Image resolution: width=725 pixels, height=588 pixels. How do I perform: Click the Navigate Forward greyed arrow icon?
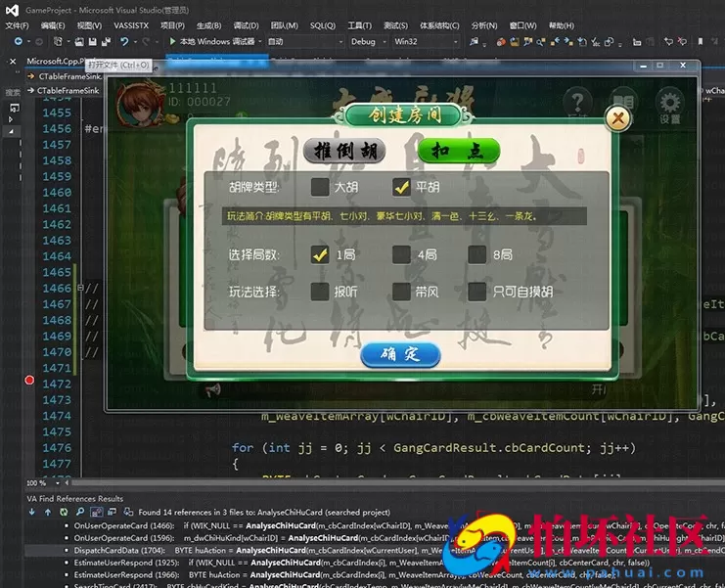39,42
